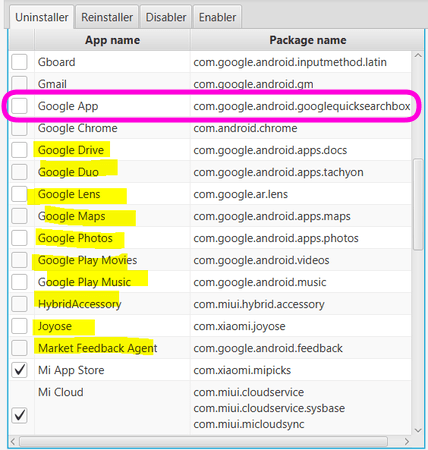Click package com.miui.cloudservice.sysbase

click(x=269, y=408)
